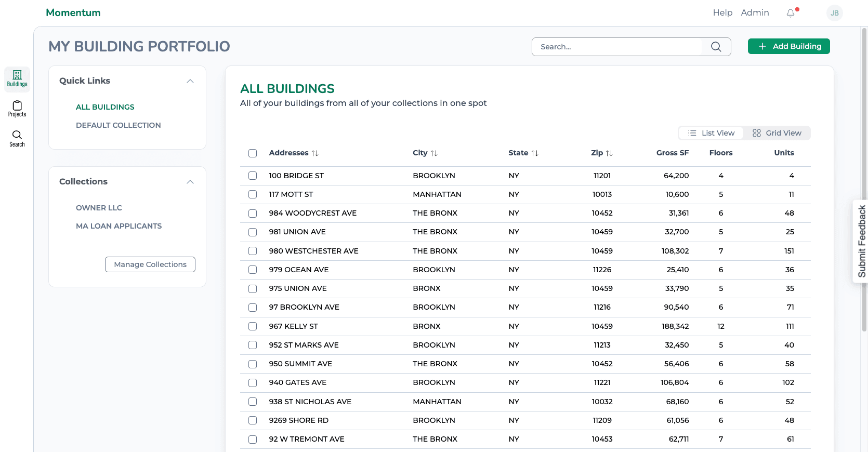Open 979 OCEAN AVE address
The width and height of the screenshot is (868, 452).
[x=299, y=270]
